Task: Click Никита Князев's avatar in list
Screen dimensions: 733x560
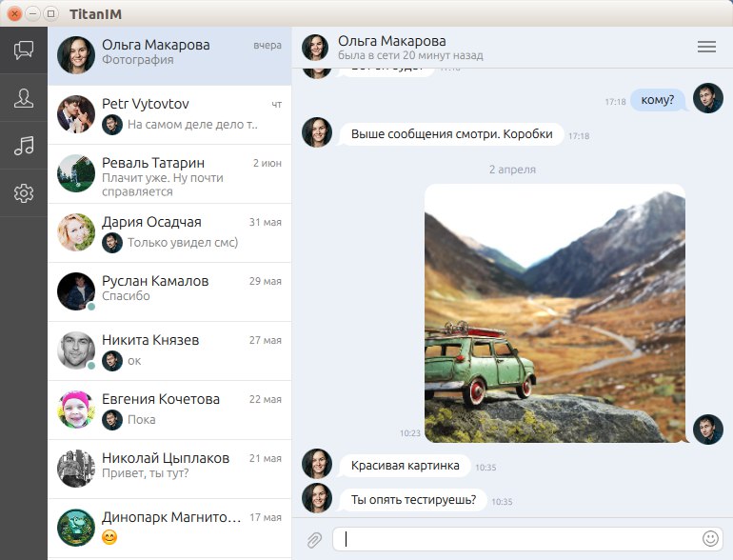Action: [x=76, y=350]
